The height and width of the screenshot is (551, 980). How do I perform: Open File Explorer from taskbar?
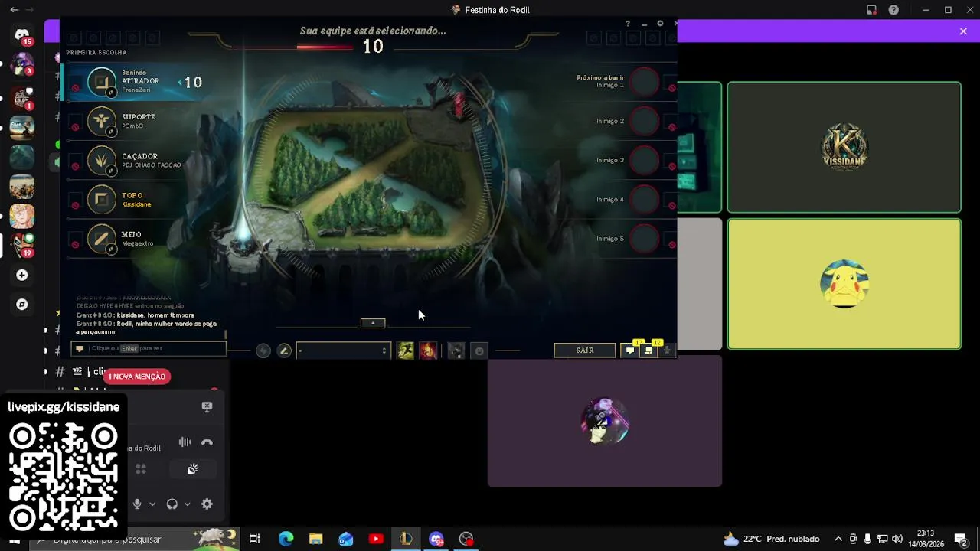click(x=315, y=539)
